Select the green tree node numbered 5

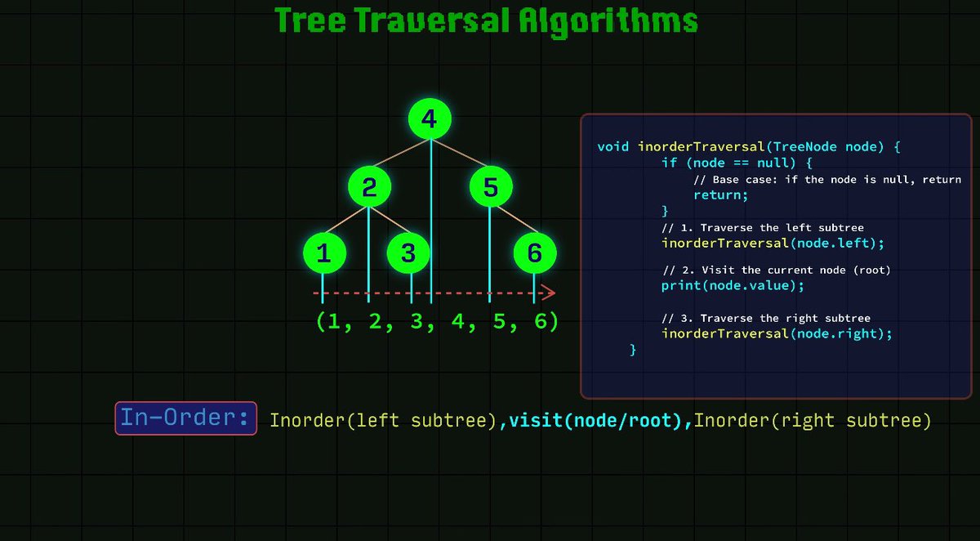(x=490, y=187)
